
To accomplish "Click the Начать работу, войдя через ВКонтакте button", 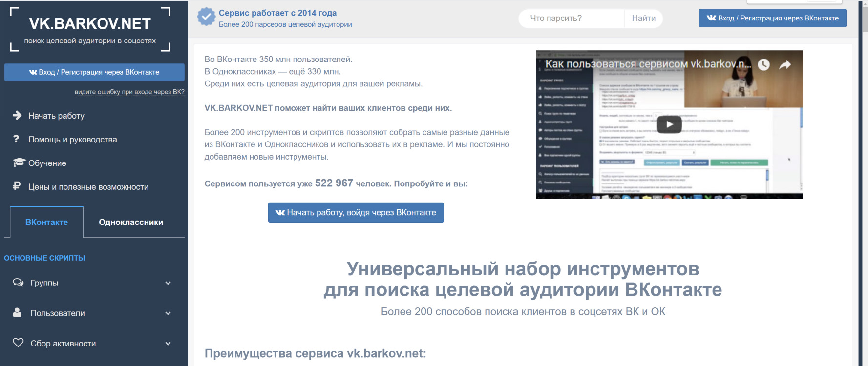I will [x=356, y=213].
